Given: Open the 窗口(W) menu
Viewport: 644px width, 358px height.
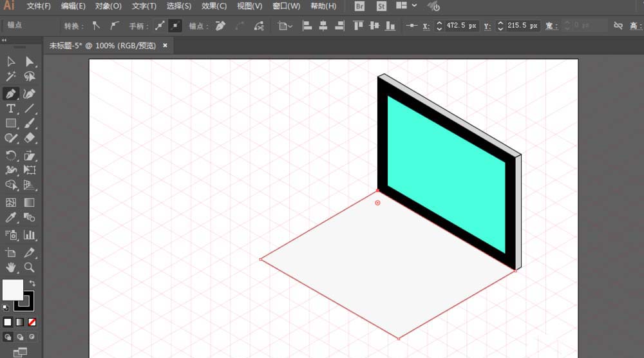Looking at the screenshot, I should coord(287,6).
